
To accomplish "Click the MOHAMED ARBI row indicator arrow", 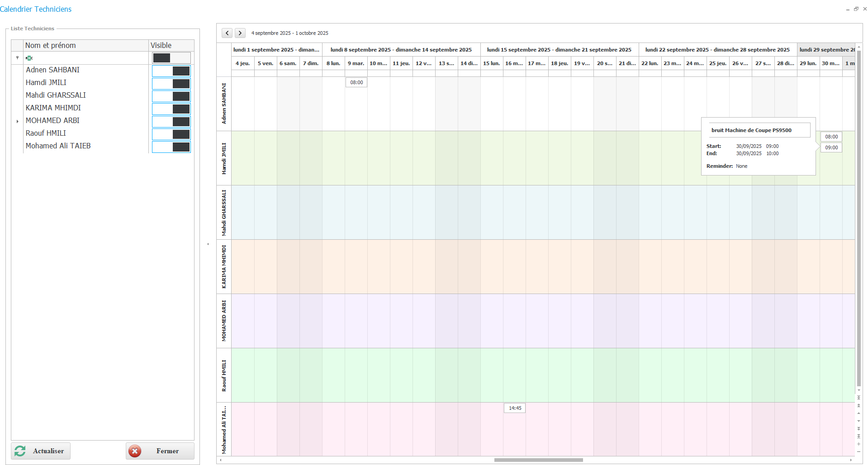I will (17, 121).
